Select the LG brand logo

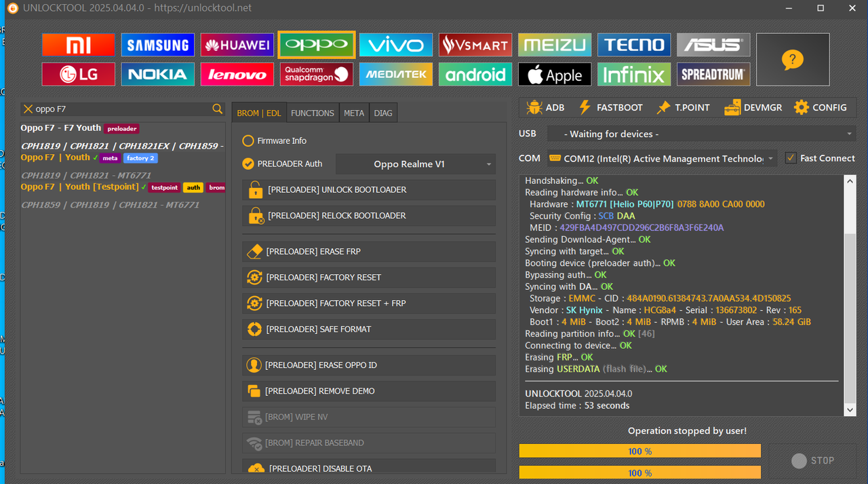click(79, 74)
